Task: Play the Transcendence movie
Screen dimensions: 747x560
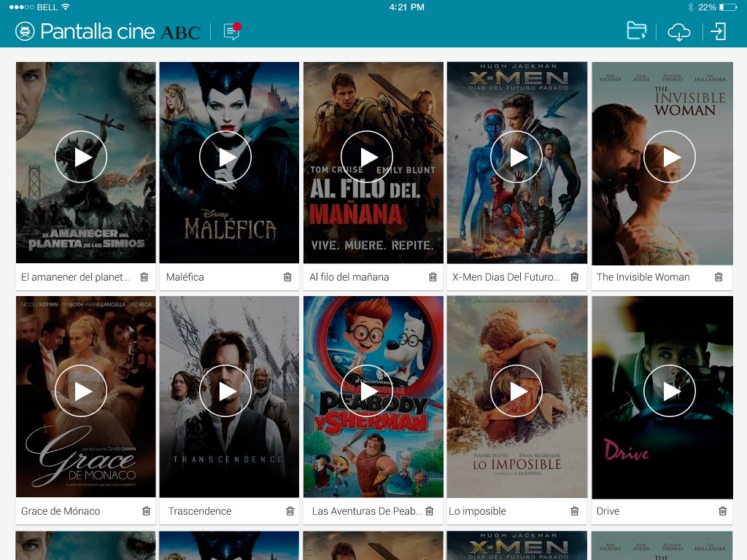Action: (x=225, y=392)
